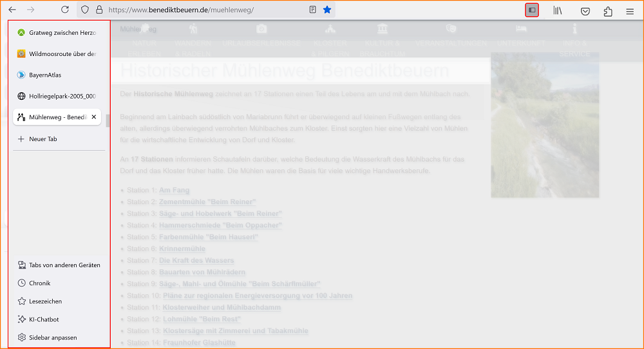
Task: Switch to BayernAtlas tab
Action: [x=57, y=75]
